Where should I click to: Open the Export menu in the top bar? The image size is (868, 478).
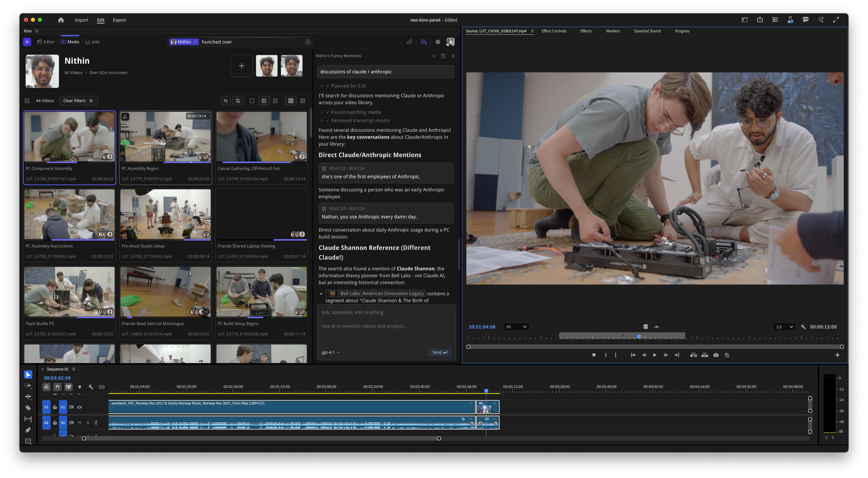point(119,20)
